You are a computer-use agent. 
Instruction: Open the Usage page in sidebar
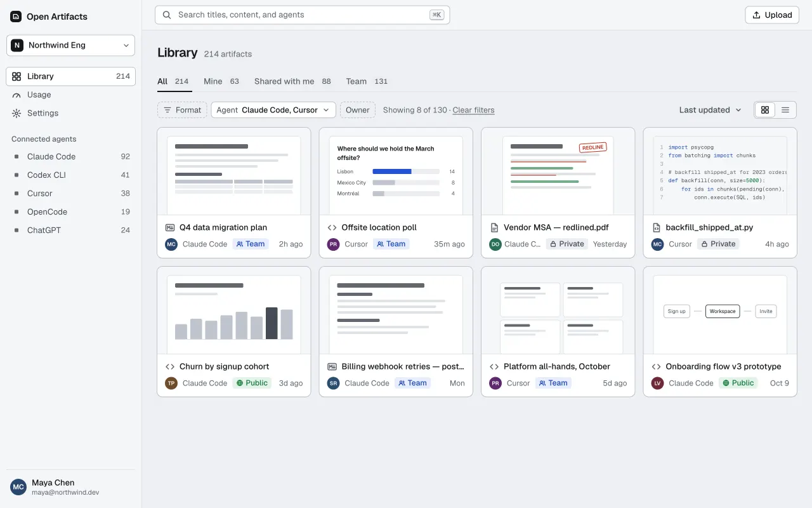pos(70,95)
